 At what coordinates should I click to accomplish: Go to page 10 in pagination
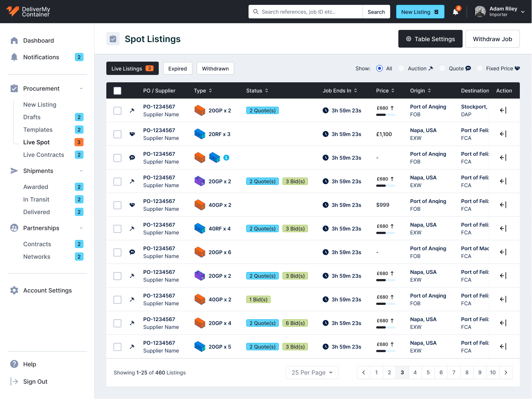(x=493, y=372)
